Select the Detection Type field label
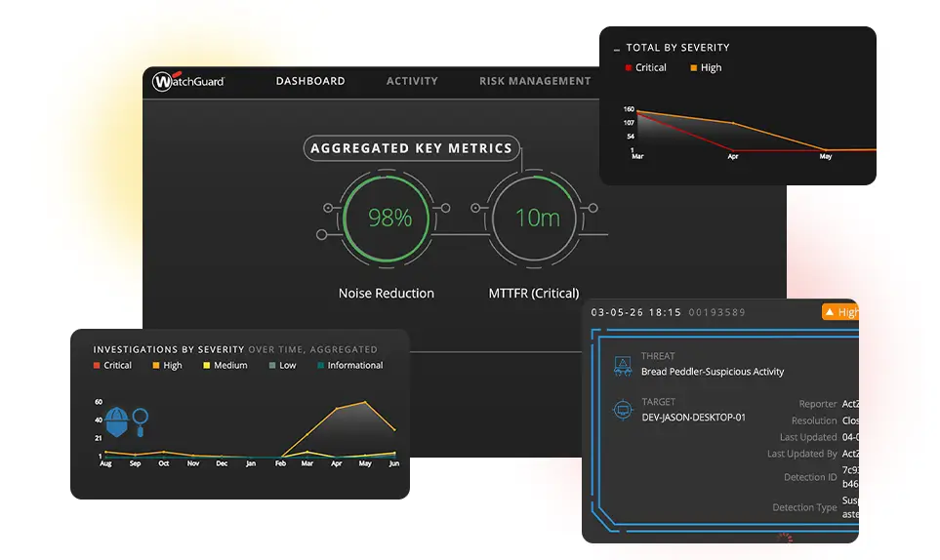 click(x=804, y=507)
